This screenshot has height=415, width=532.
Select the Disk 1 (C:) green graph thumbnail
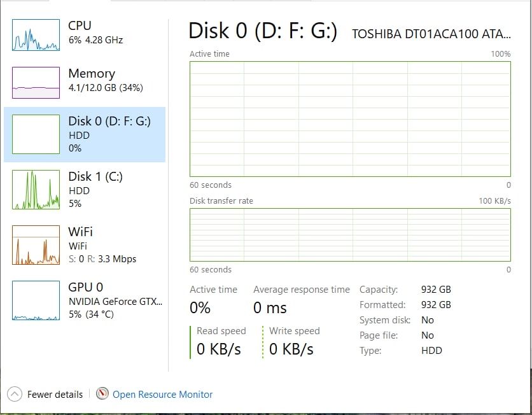click(x=36, y=190)
